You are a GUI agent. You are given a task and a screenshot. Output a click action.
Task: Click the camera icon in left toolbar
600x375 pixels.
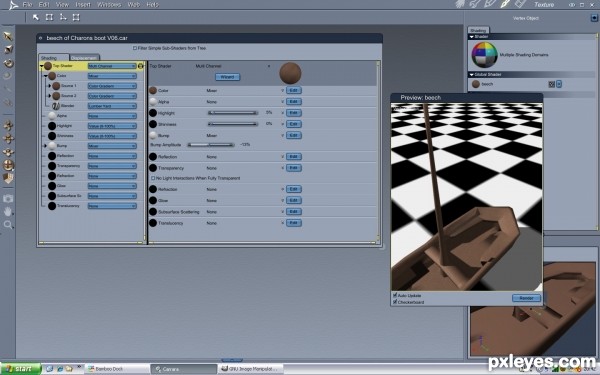pyautogui.click(x=8, y=199)
